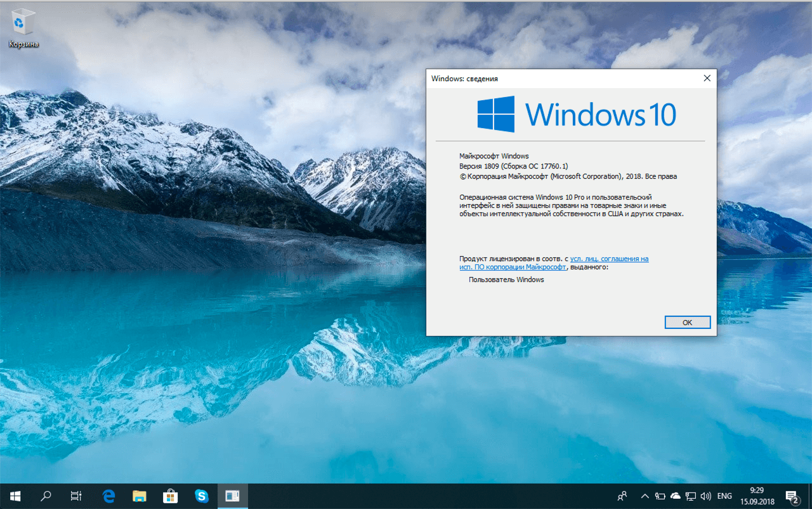
Task: Select the active winver app on taskbar
Action: point(232,496)
